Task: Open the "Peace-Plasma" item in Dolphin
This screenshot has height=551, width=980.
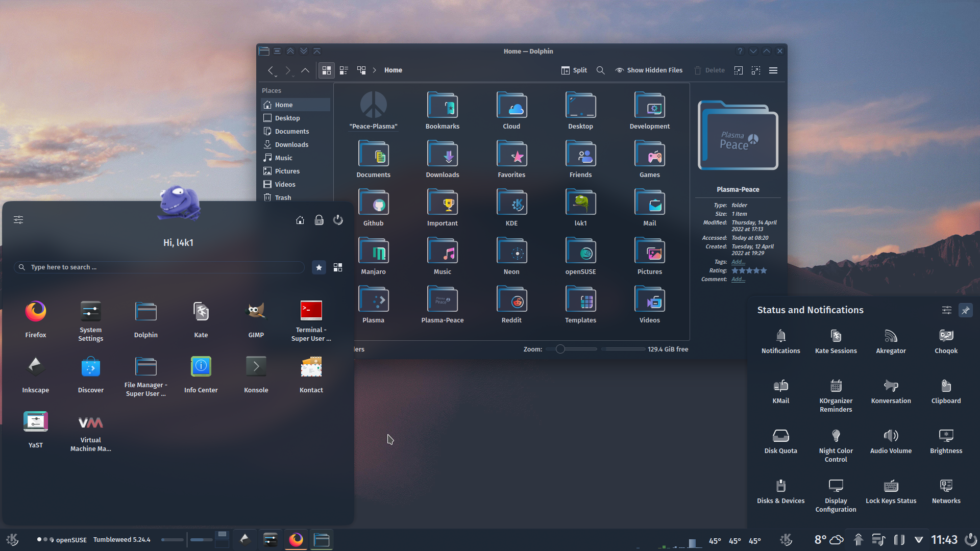Action: tap(373, 111)
